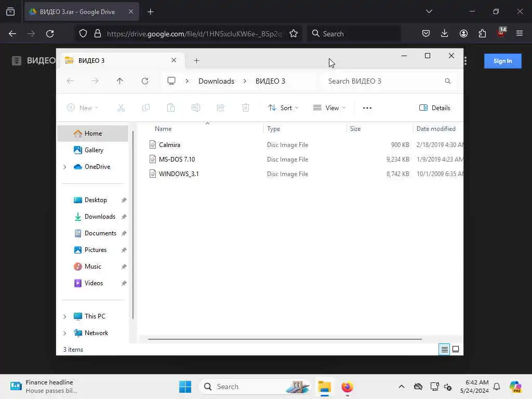Click the Sign in button on Google Drive

[x=502, y=61]
